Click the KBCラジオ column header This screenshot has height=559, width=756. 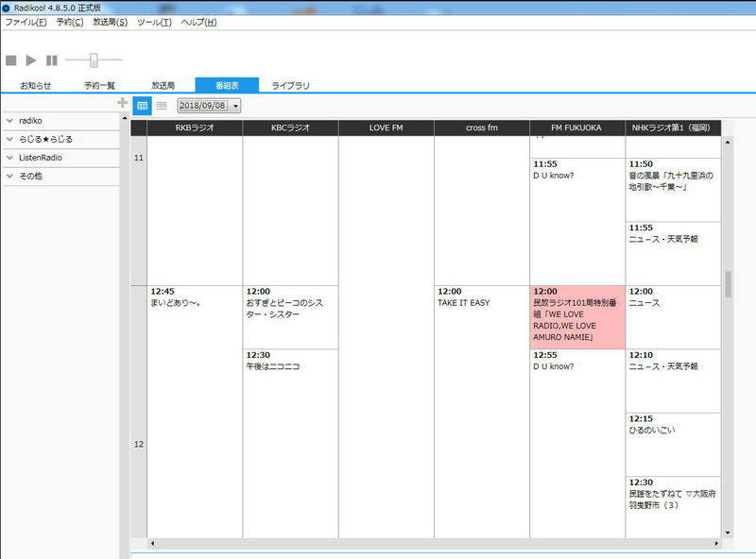290,127
